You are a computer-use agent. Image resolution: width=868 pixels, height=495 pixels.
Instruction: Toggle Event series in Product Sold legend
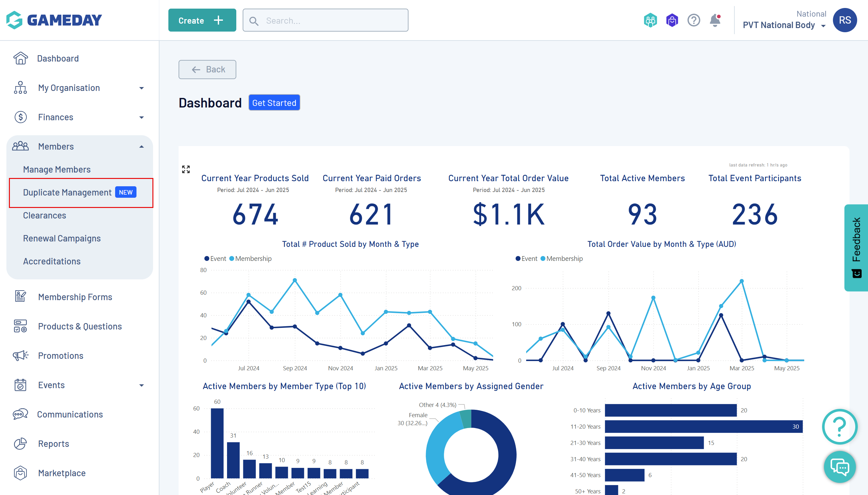215,259
